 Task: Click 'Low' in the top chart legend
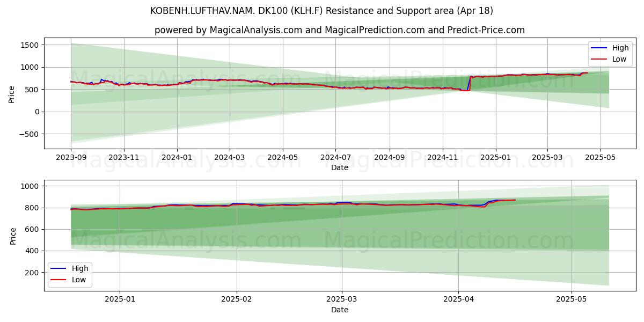pyautogui.click(x=619, y=59)
